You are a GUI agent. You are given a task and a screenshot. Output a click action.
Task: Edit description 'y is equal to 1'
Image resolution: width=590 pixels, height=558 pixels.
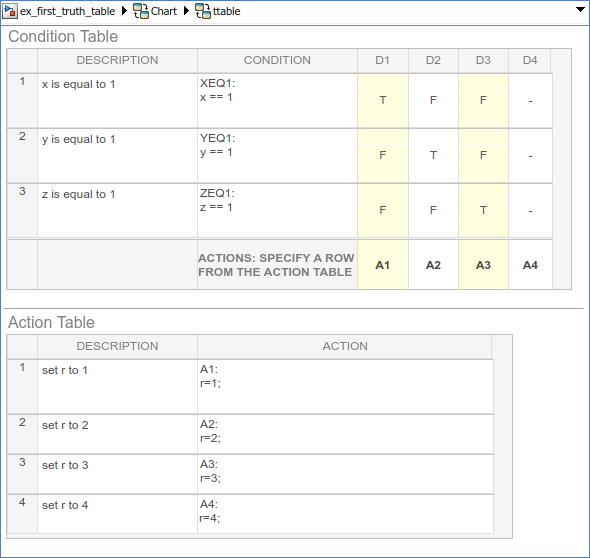[x=117, y=155]
